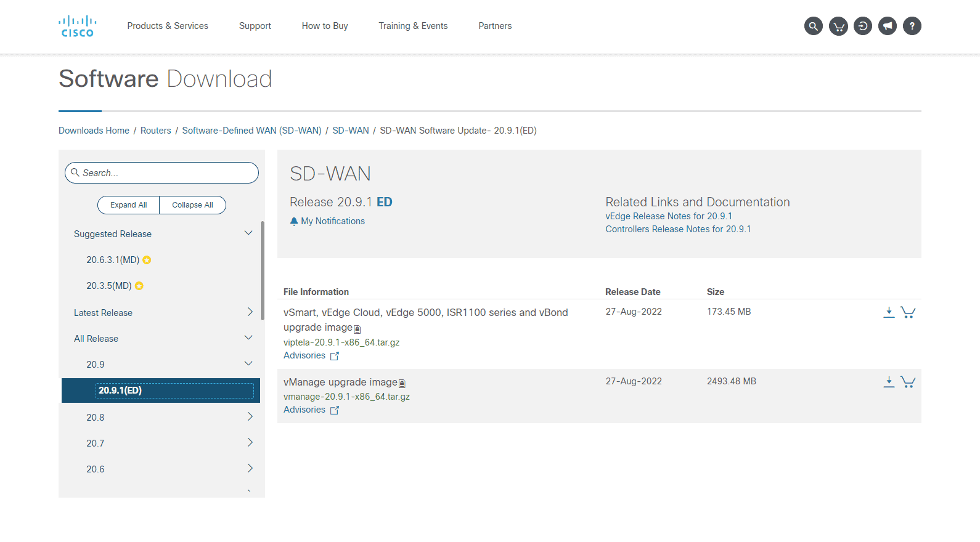Click the 173.45 MB size value
This screenshot has height=542, width=980.
729,312
